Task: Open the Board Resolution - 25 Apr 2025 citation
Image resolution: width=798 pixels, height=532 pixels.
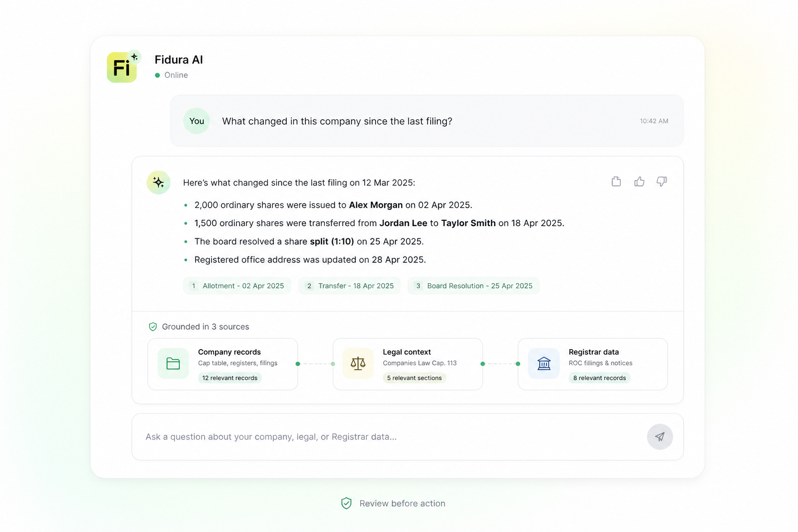Action: point(474,286)
